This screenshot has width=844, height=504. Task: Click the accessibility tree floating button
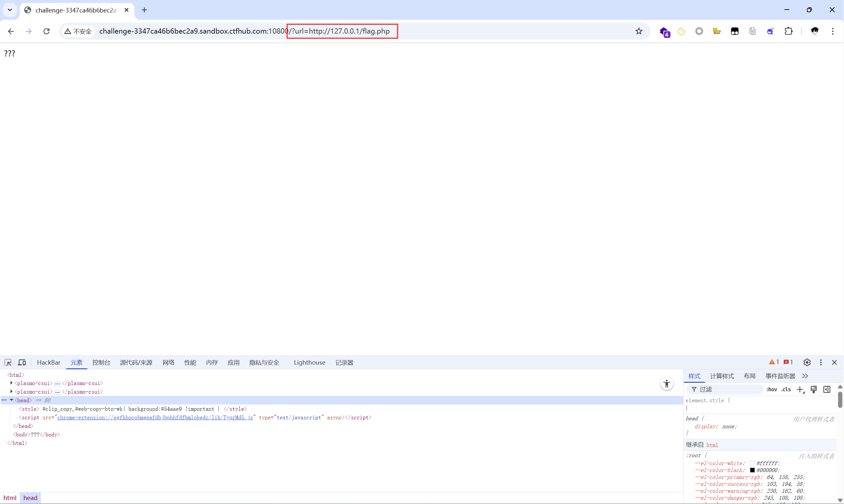tap(667, 384)
